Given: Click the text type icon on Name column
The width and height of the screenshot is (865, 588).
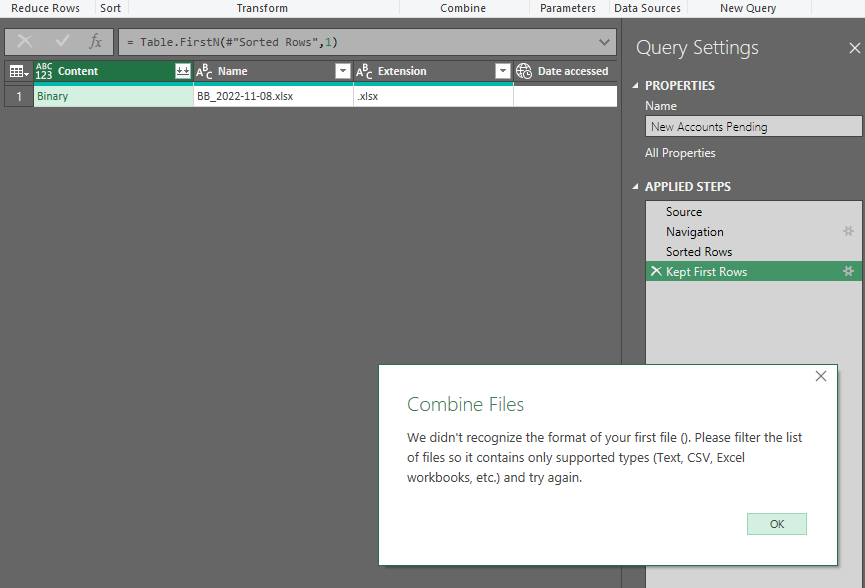Looking at the screenshot, I should pos(204,71).
